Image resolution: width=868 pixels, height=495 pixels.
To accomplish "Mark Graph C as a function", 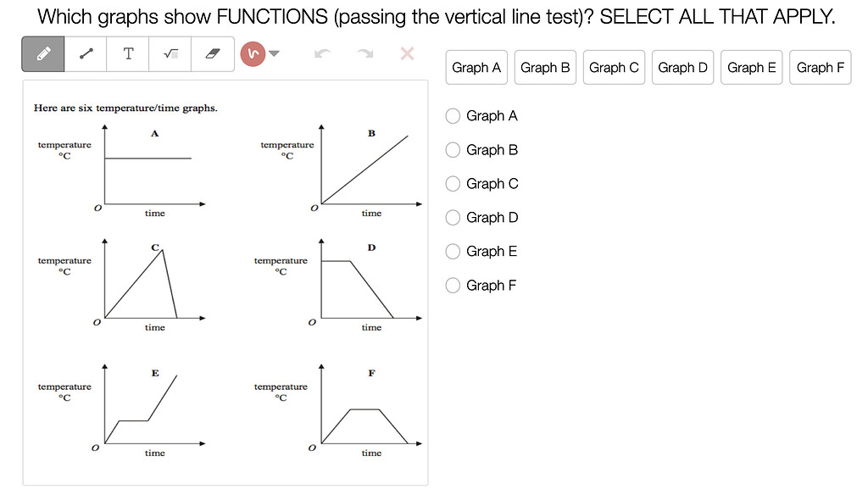I will click(x=453, y=183).
